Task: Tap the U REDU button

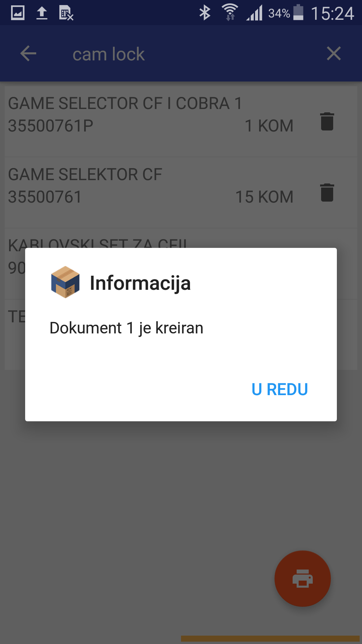Action: [280, 389]
